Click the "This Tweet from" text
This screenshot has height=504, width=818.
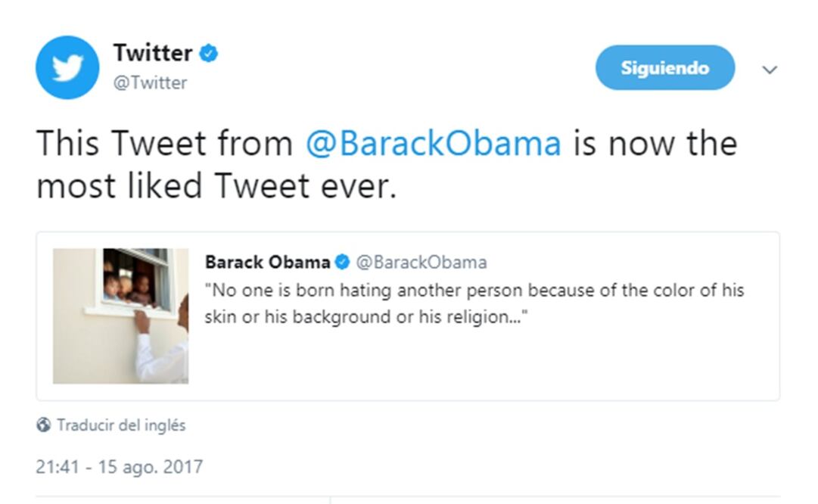click(x=165, y=143)
